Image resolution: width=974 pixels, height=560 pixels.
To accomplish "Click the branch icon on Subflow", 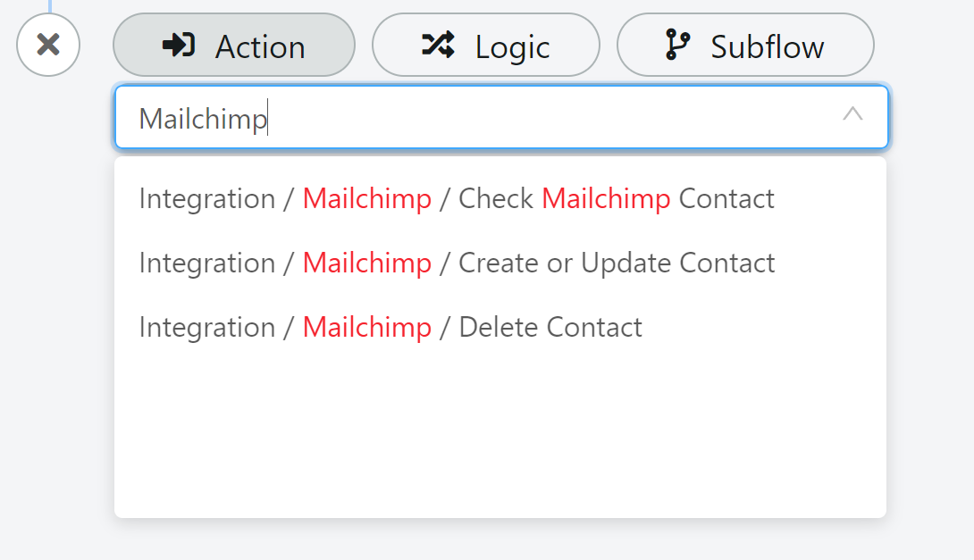I will (677, 45).
